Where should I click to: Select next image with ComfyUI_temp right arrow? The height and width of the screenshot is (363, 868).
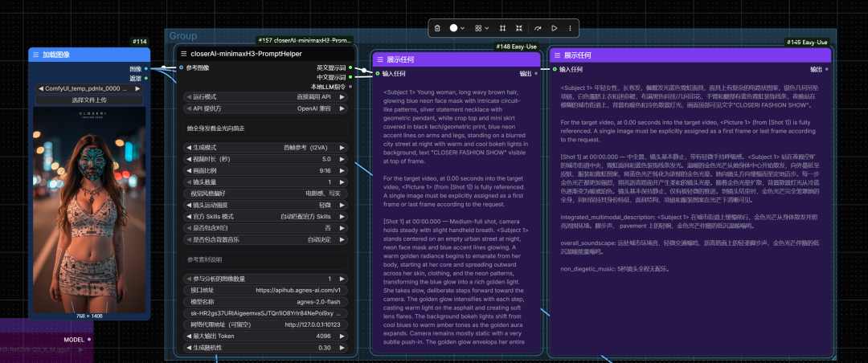pos(138,88)
